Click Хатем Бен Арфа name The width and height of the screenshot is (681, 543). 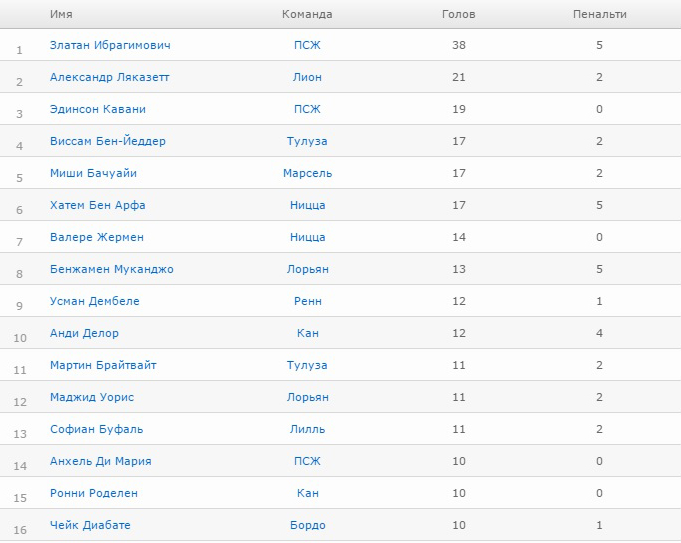(98, 205)
